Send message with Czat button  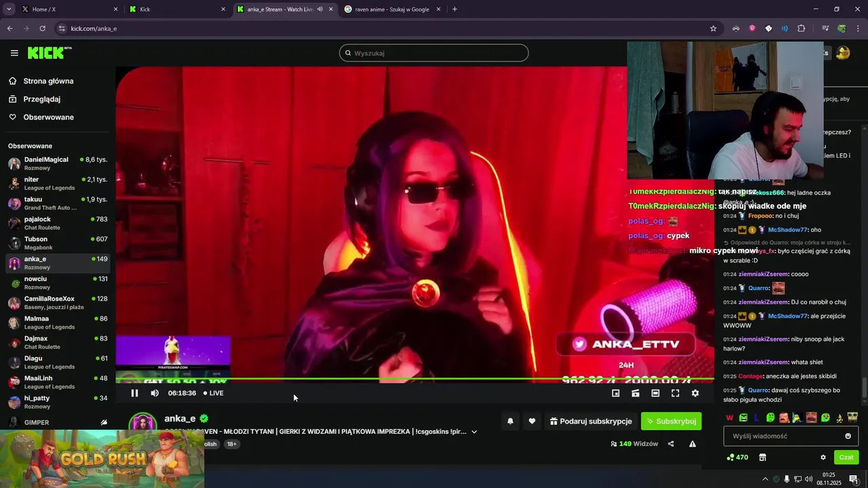[x=846, y=457]
